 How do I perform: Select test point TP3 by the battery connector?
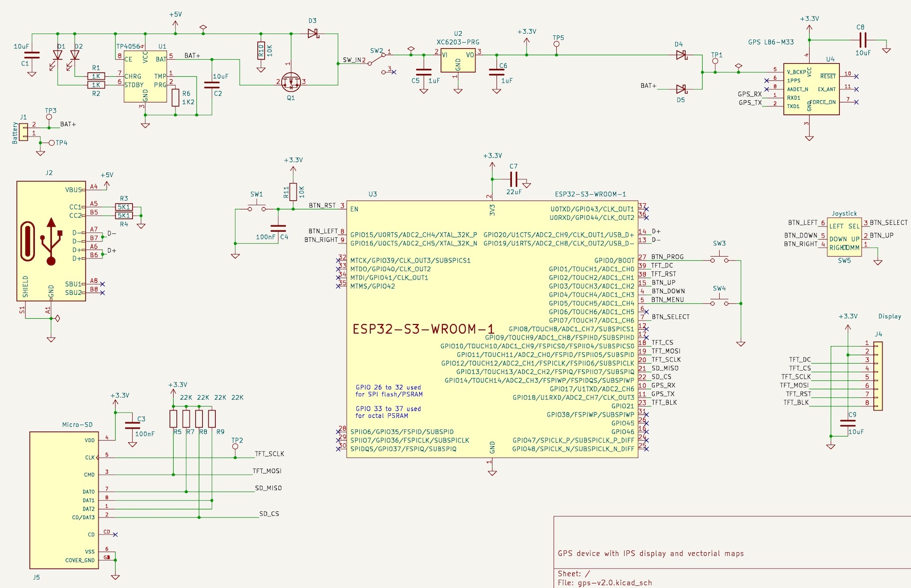pos(48,120)
